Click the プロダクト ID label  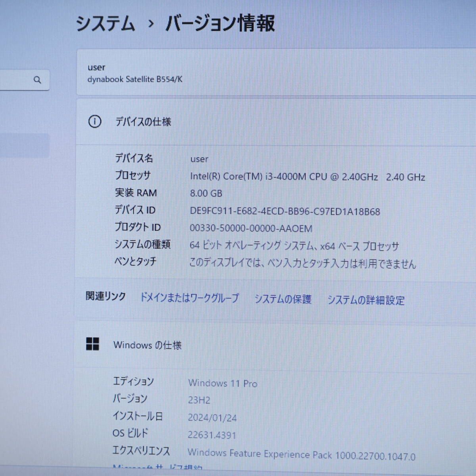(138, 227)
